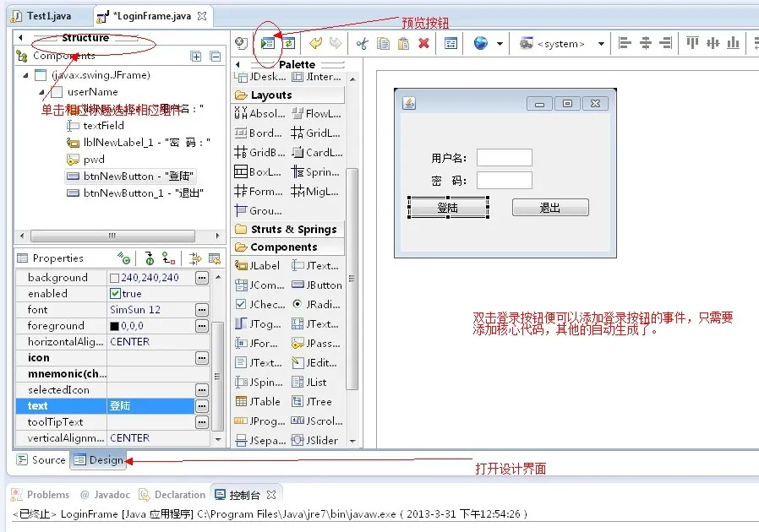Click the Align vertical centers icon
Viewport: 759px width, 532px height.
tap(713, 44)
